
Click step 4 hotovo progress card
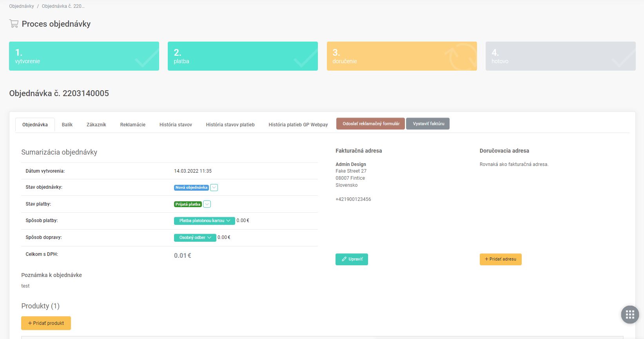point(561,56)
